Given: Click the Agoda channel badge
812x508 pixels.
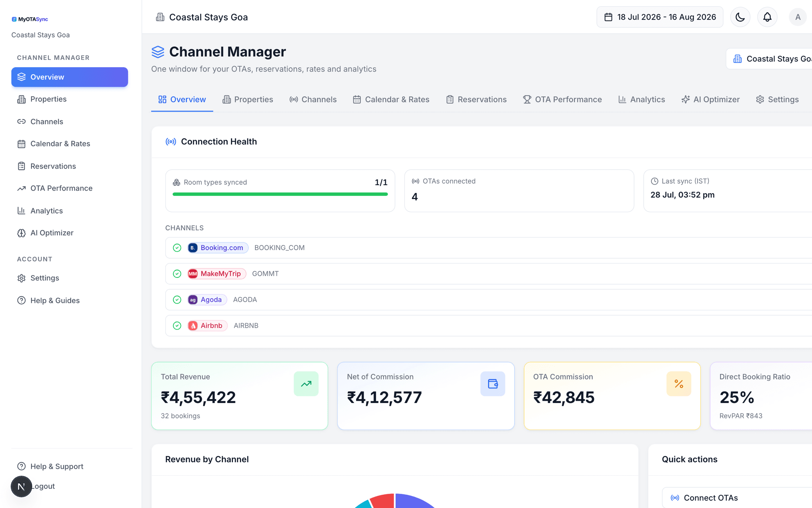Looking at the screenshot, I should (x=207, y=300).
